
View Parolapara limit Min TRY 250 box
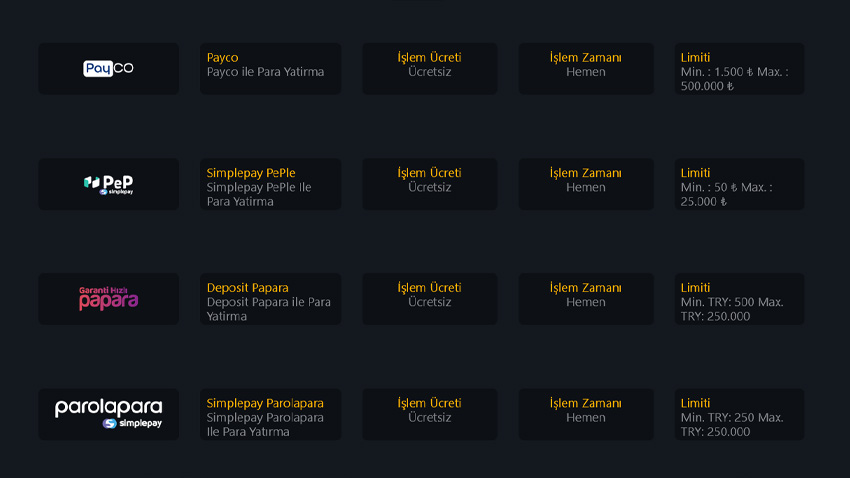739,415
